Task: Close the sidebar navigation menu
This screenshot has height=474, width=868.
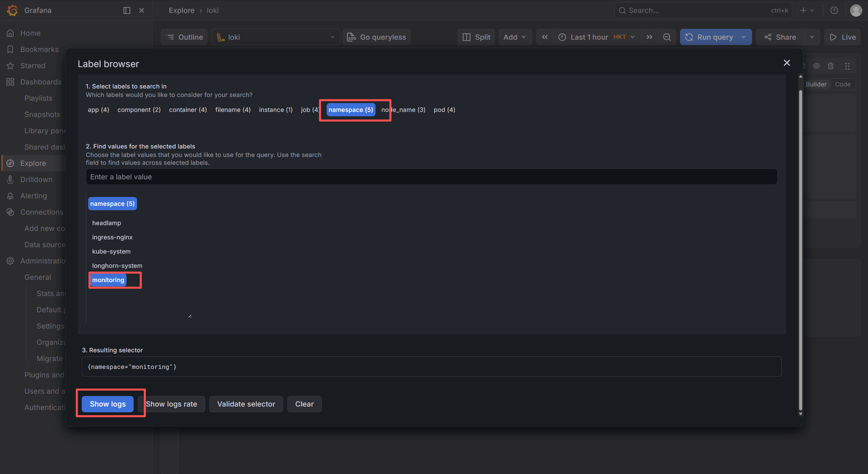Action: coord(142,11)
